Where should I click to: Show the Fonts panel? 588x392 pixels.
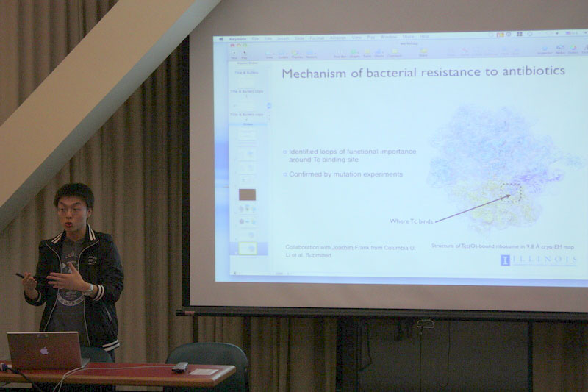click(584, 51)
